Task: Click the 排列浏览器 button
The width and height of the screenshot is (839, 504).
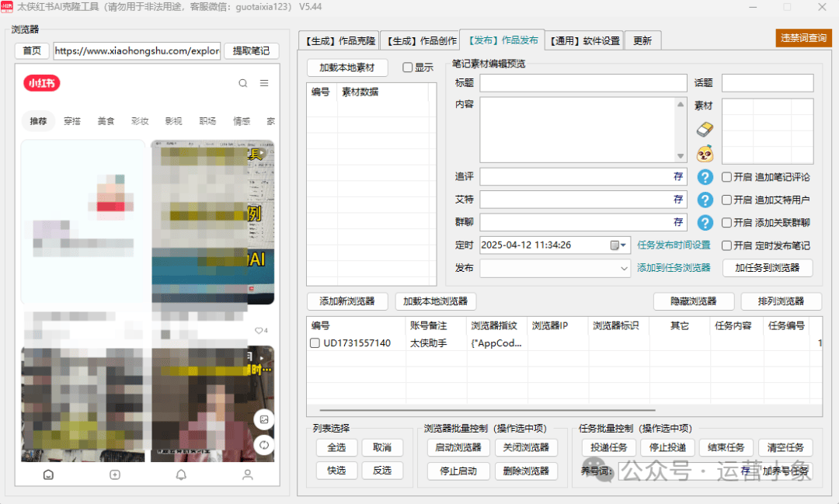Action: click(782, 301)
